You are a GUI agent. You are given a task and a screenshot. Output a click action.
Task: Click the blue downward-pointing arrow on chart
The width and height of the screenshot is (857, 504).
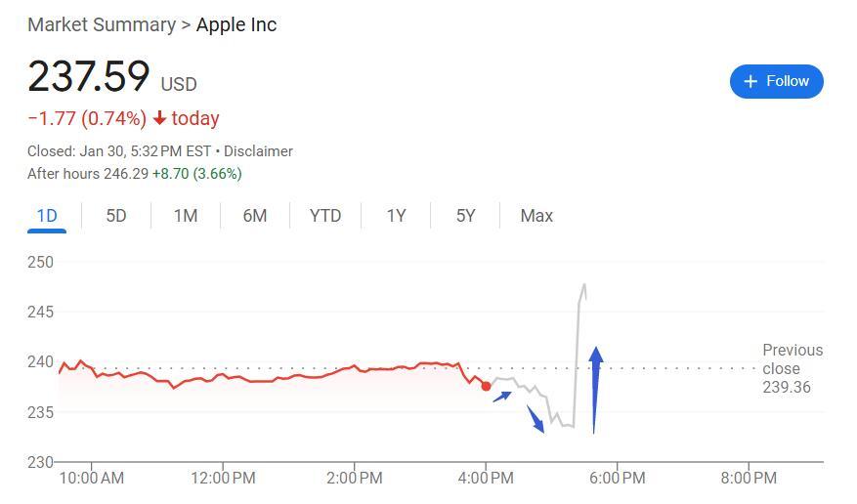point(536,419)
